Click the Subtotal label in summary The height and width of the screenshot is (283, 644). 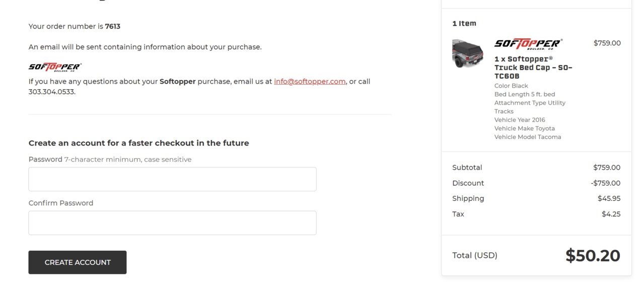click(x=467, y=167)
